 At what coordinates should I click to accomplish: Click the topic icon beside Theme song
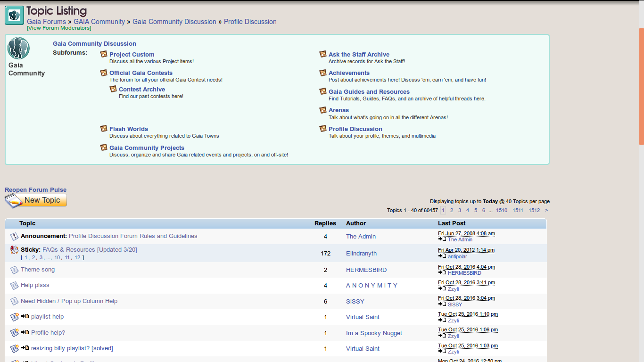pyautogui.click(x=14, y=270)
